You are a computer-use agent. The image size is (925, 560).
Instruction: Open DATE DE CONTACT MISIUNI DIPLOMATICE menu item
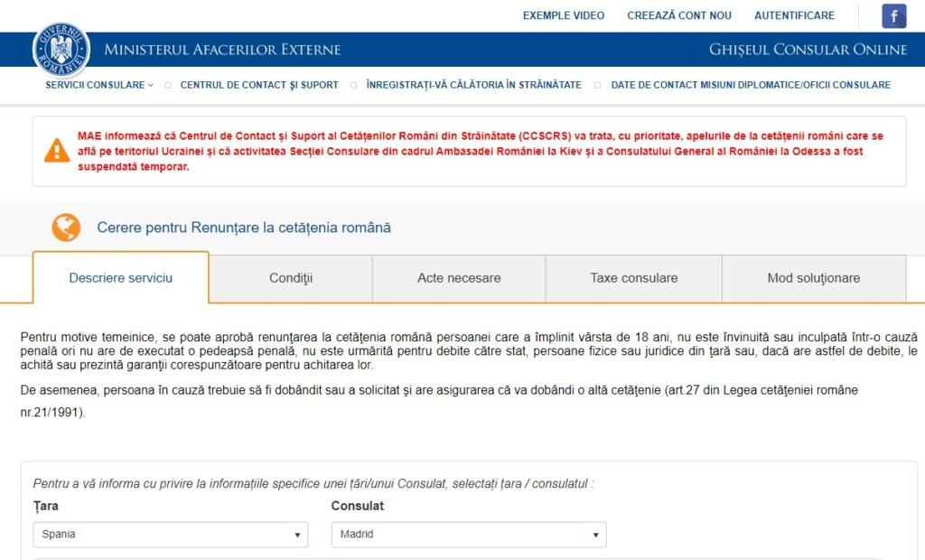751,85
